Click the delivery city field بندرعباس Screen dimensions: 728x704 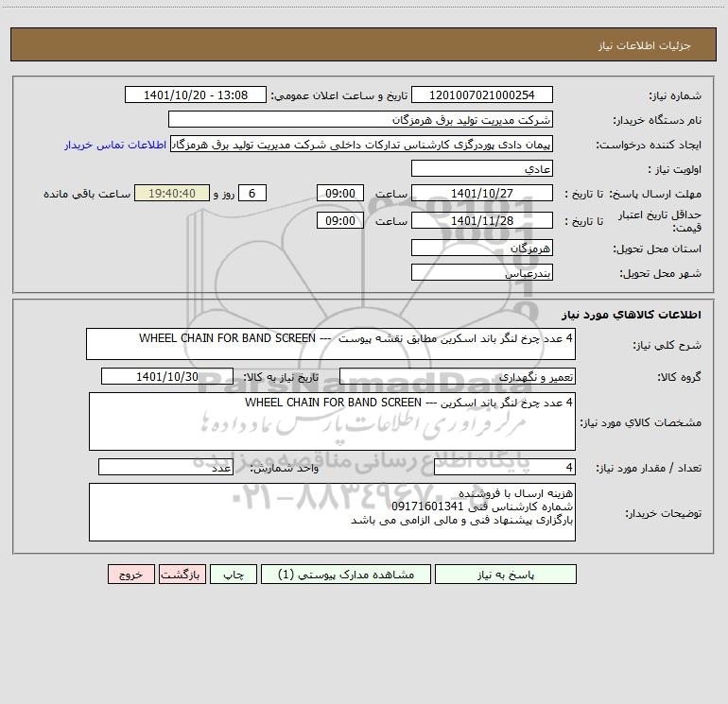click(x=482, y=272)
